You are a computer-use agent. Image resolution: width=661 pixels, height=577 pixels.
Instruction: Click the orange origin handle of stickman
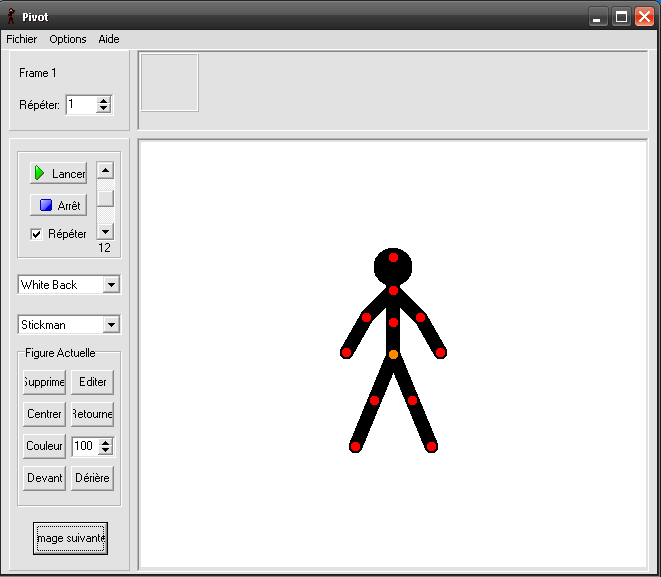[393, 354]
